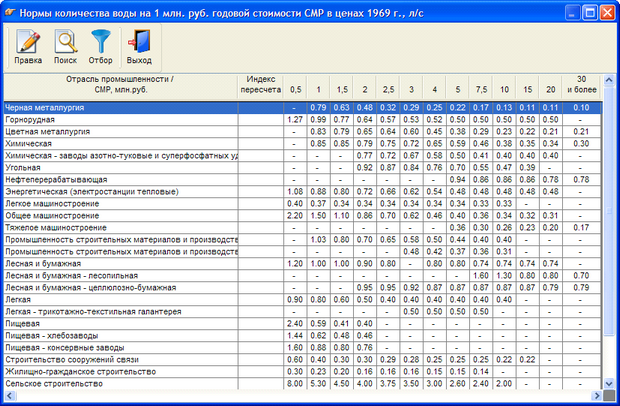Click the Отрасль промышленности column header
This screenshot has height=406, width=620.
pos(120,85)
